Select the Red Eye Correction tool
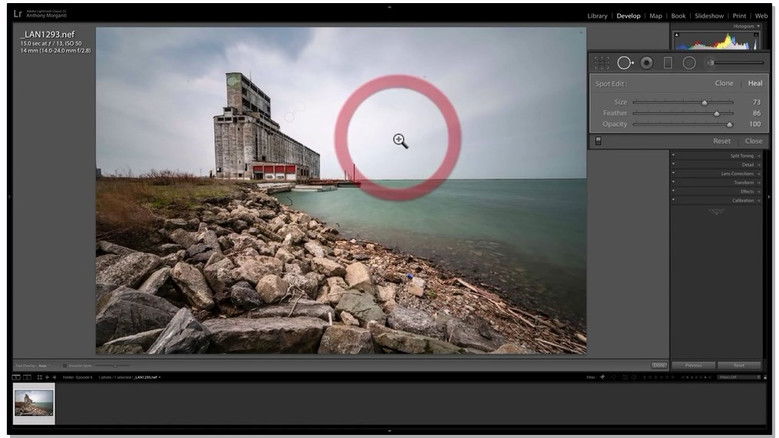 pyautogui.click(x=646, y=62)
